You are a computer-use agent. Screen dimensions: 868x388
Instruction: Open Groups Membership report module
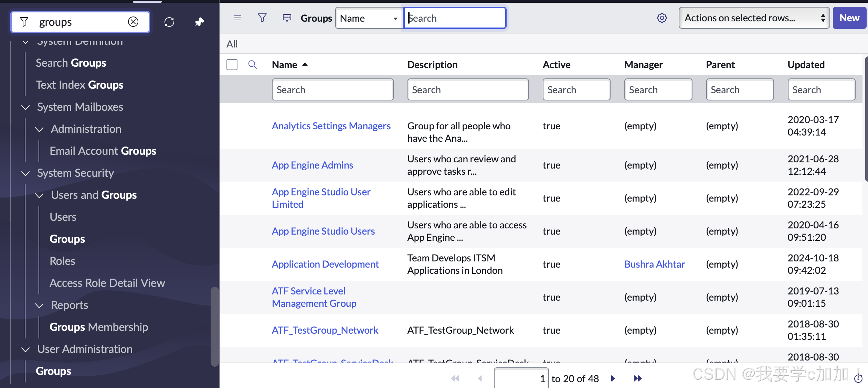click(99, 327)
